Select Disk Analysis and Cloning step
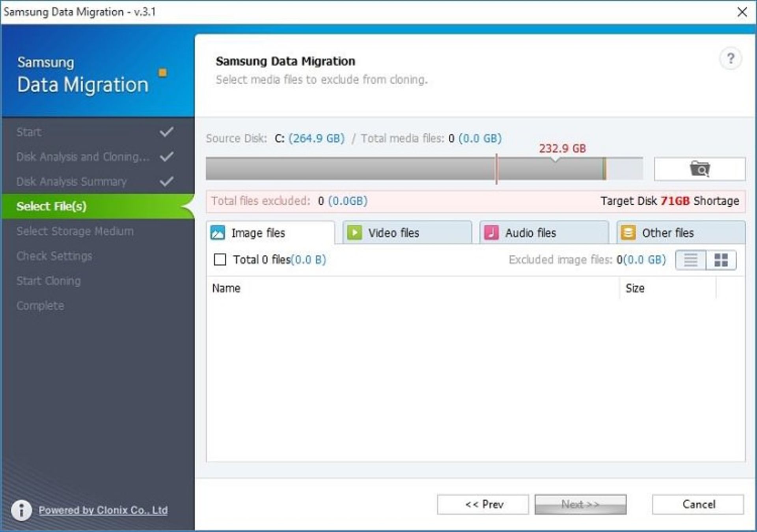The image size is (757, 532). click(x=98, y=157)
